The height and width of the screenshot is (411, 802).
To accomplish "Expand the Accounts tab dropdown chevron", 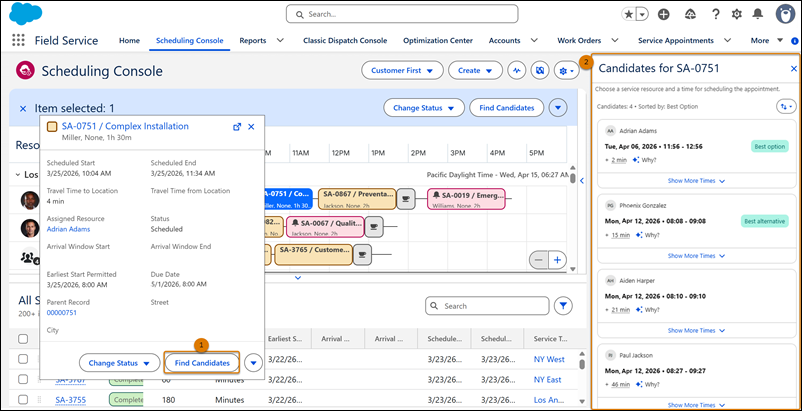I will 533,40.
